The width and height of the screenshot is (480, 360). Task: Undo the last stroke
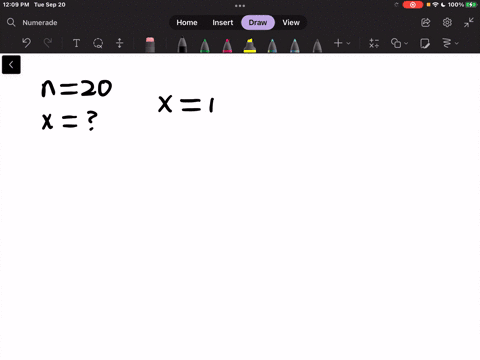(27, 43)
